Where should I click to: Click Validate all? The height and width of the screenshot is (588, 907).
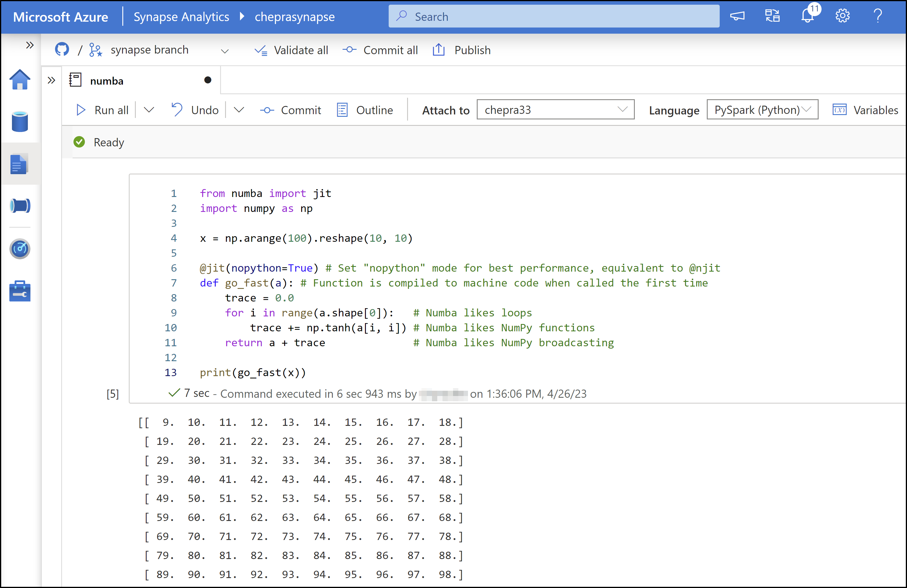tap(292, 50)
